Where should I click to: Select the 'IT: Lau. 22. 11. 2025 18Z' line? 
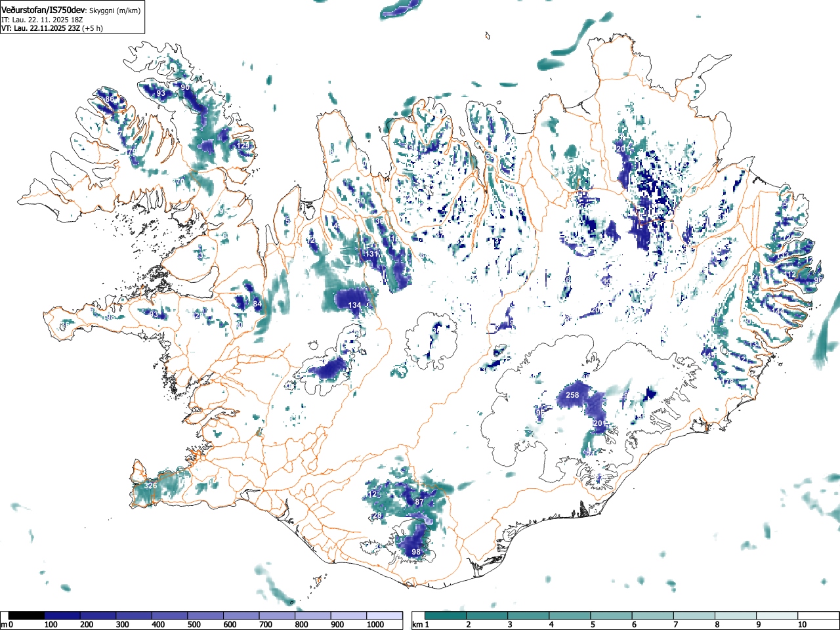43,20
